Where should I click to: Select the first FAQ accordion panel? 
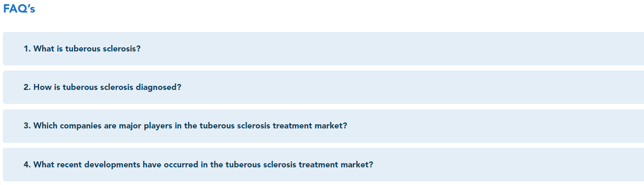click(x=323, y=49)
